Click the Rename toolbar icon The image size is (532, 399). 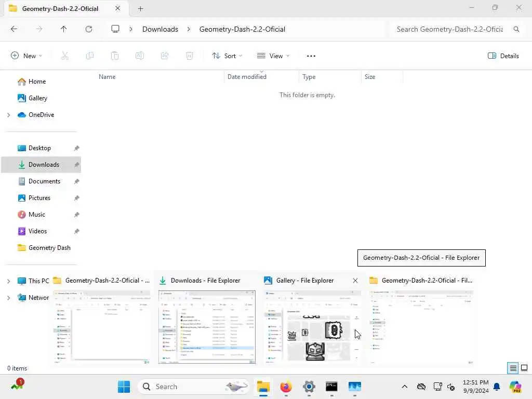coord(140,56)
